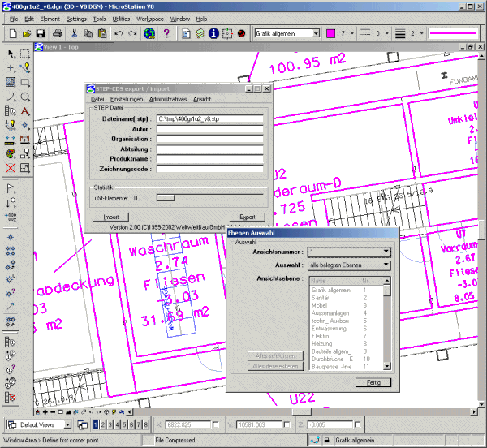487x448 pixels.
Task: Open the Ansicht menu in STEP-CDS dialog
Action: (202, 99)
